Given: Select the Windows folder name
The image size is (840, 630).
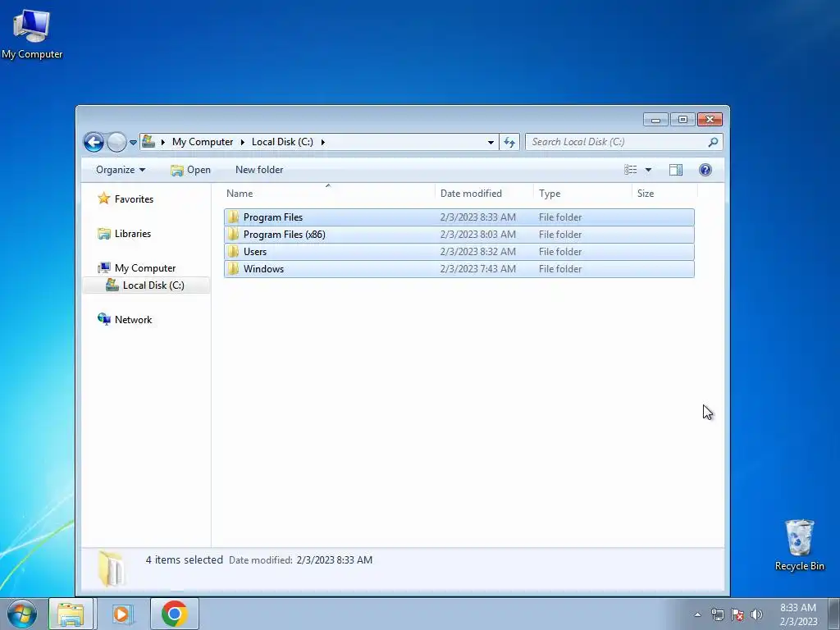Looking at the screenshot, I should click(x=263, y=269).
